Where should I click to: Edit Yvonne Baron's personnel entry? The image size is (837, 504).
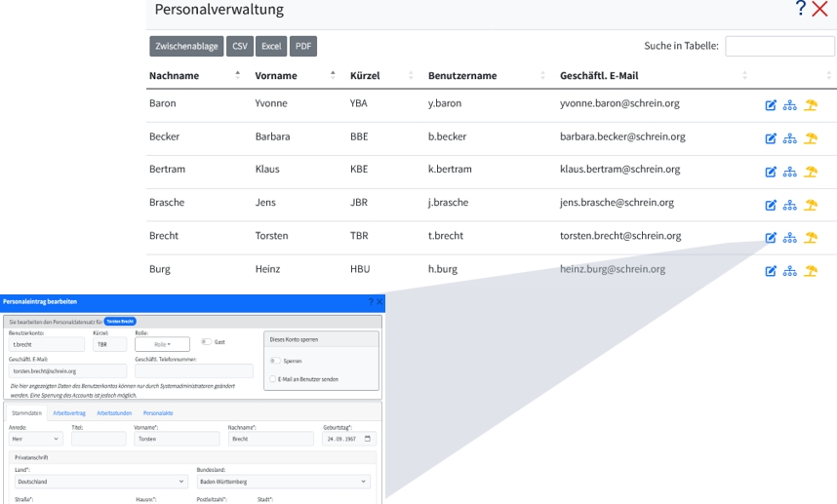pyautogui.click(x=771, y=104)
